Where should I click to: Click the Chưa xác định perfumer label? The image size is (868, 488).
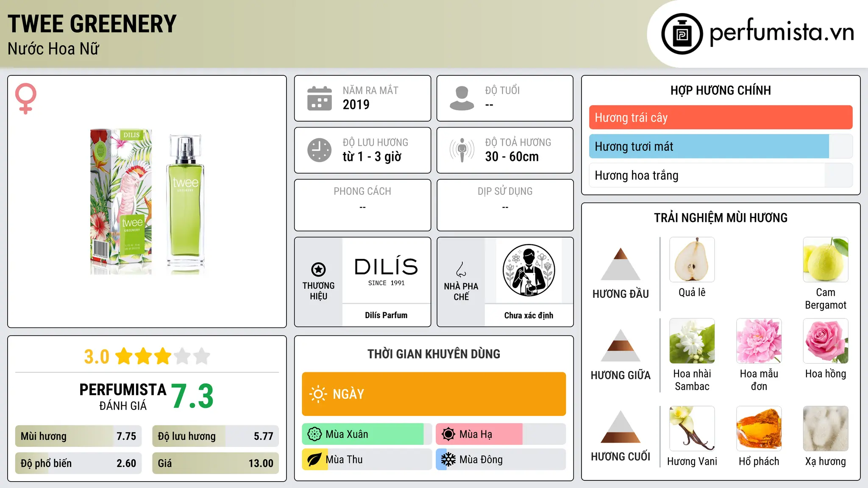click(529, 315)
